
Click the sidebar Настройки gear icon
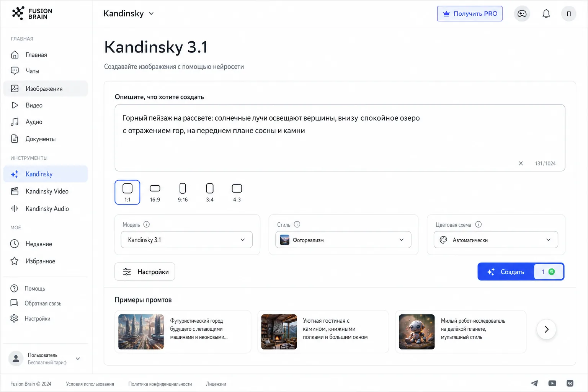14,318
